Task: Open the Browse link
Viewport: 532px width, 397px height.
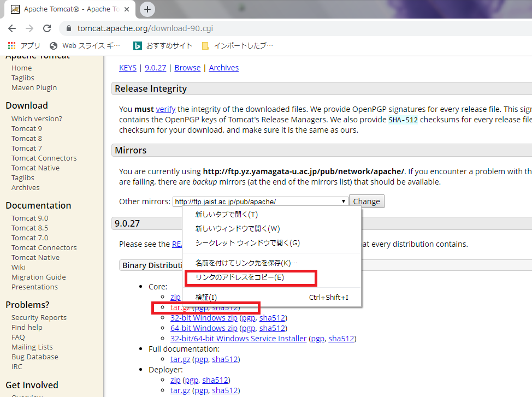Action: (x=188, y=68)
